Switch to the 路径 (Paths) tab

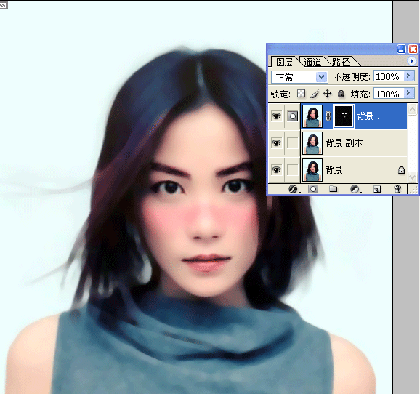pos(341,62)
